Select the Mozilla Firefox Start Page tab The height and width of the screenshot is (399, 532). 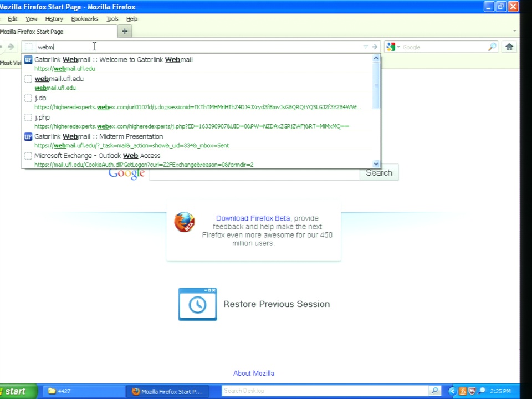click(58, 32)
